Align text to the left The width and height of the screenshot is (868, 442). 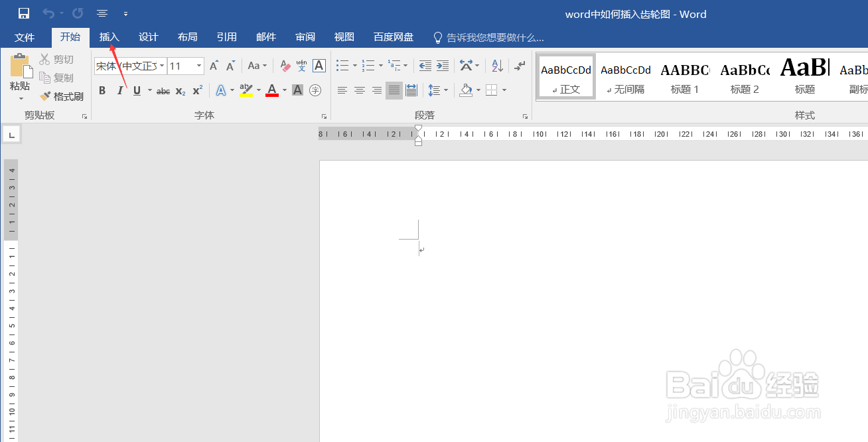point(342,90)
